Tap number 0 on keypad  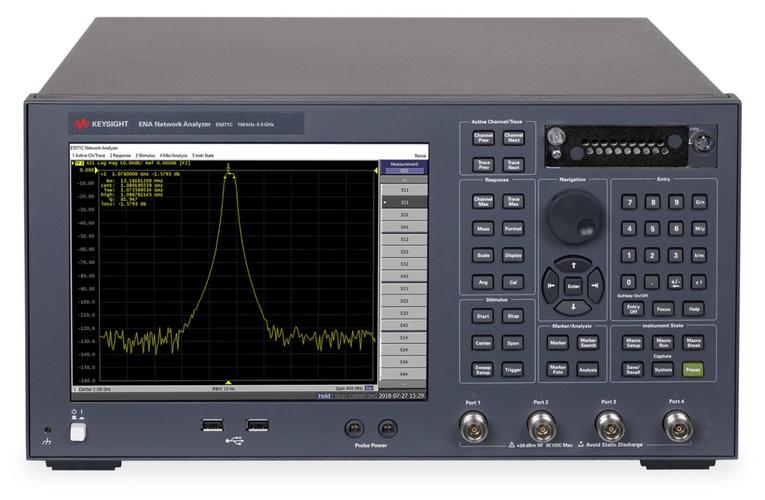tap(629, 282)
